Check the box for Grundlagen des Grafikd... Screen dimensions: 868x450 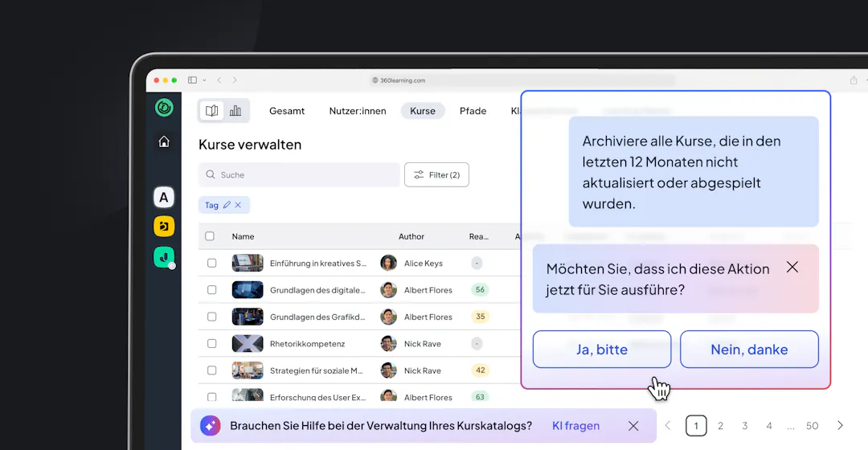click(x=211, y=317)
